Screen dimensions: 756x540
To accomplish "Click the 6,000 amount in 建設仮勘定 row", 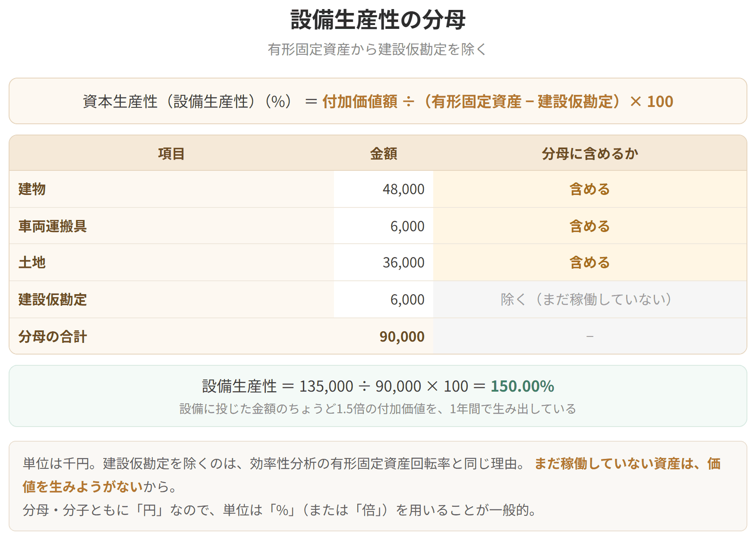I will pos(407,300).
